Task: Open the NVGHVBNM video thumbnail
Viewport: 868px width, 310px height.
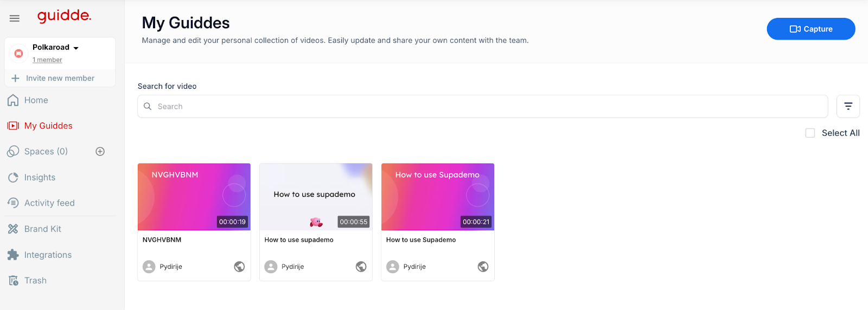Action: 194,197
